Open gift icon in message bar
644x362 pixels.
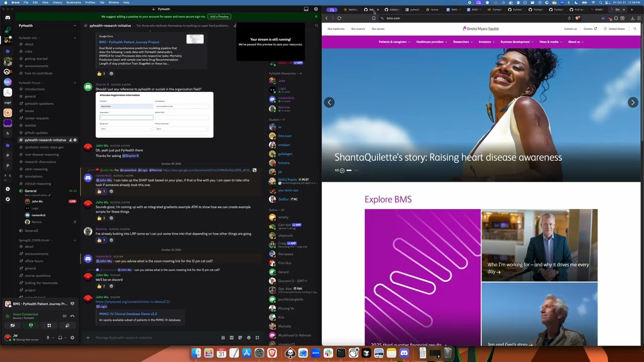point(223,337)
